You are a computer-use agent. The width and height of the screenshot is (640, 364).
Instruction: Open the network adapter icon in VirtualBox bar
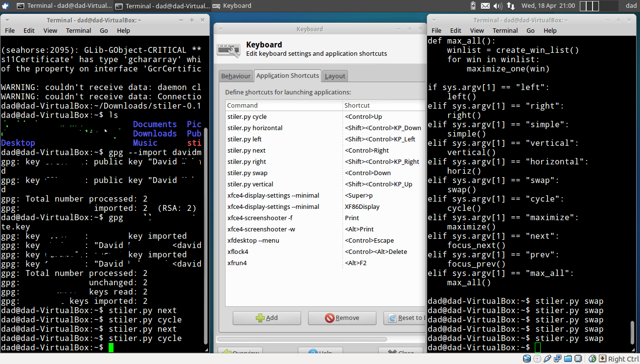coord(558,359)
